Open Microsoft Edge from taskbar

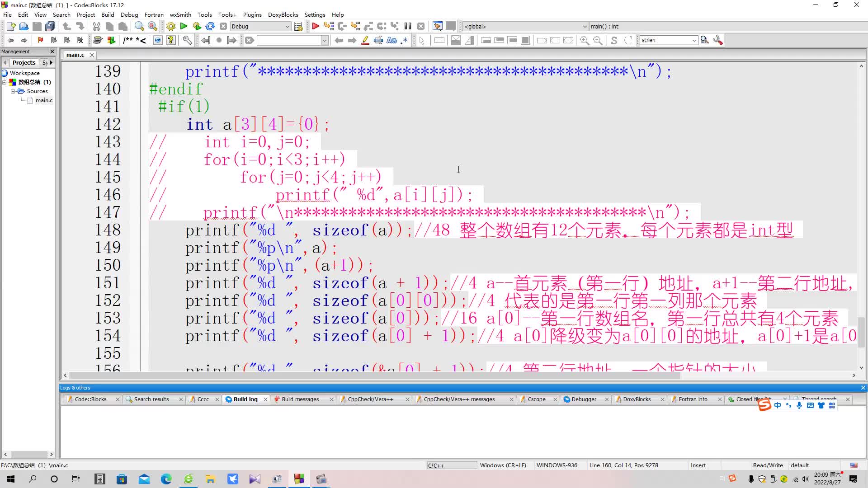pos(166,479)
